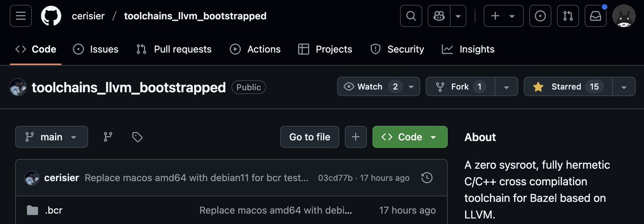Click the Public visibility badge
644x224 pixels.
click(248, 87)
